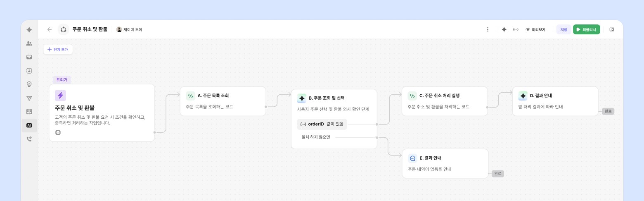644x201 pixels.
Task: Click the back arrow in the header
Action: (x=50, y=29)
